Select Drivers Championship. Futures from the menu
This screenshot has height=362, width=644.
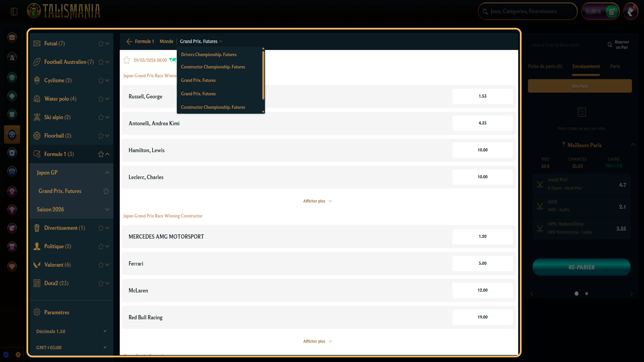tap(209, 54)
